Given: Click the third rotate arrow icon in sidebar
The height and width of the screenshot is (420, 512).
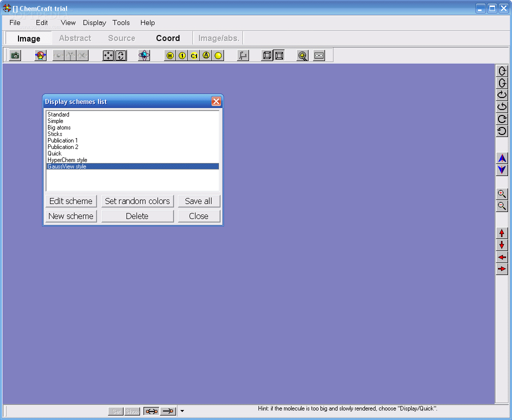Looking at the screenshot, I should [x=502, y=95].
